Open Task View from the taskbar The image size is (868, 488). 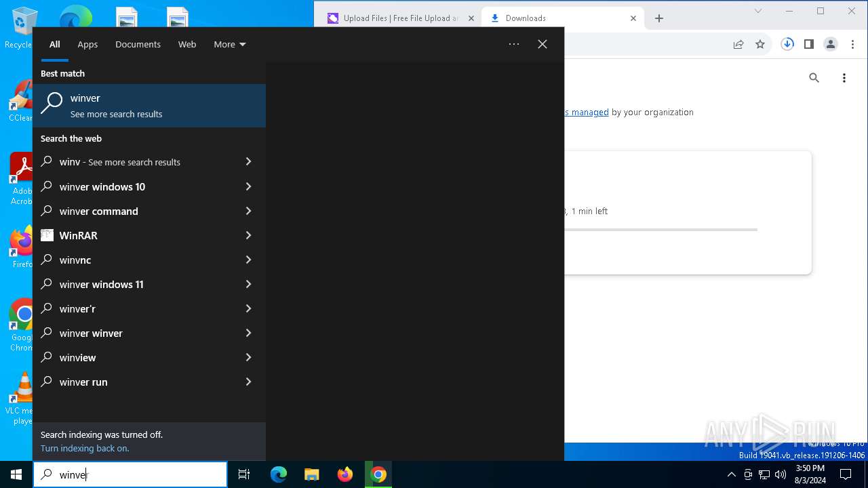tap(244, 474)
